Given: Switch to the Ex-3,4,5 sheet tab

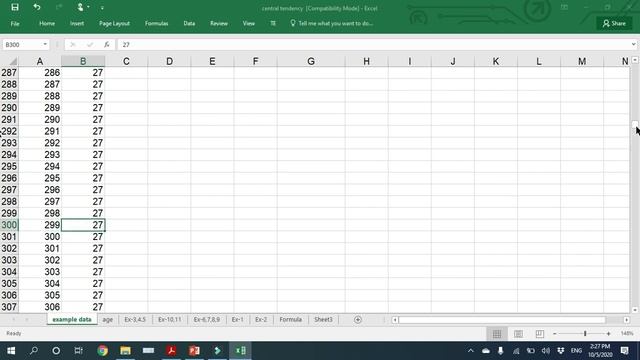Looking at the screenshot, I should pyautogui.click(x=135, y=320).
